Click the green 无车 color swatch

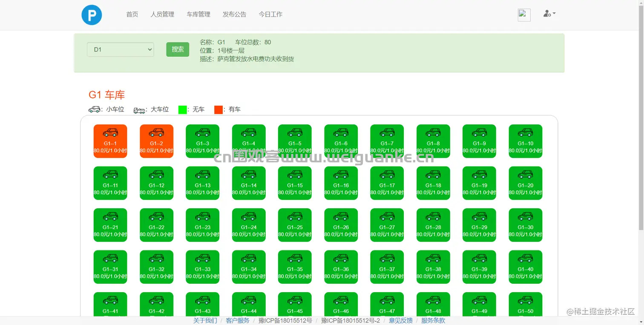pos(182,109)
